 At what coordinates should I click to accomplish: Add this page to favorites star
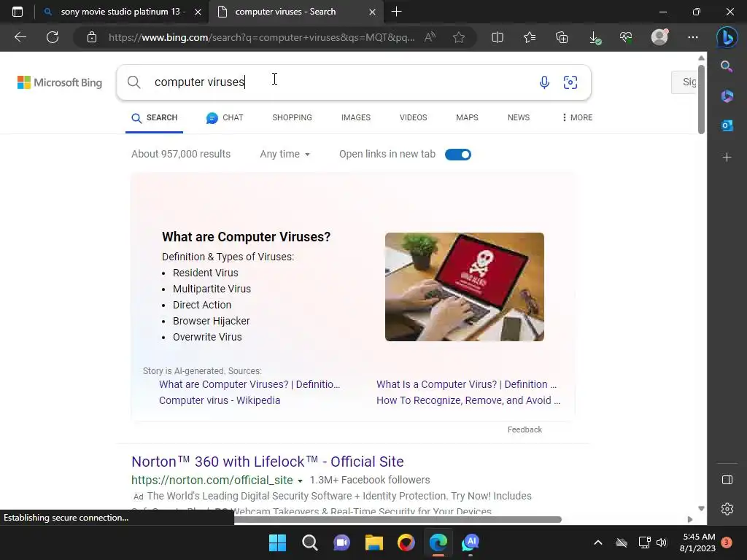459,37
